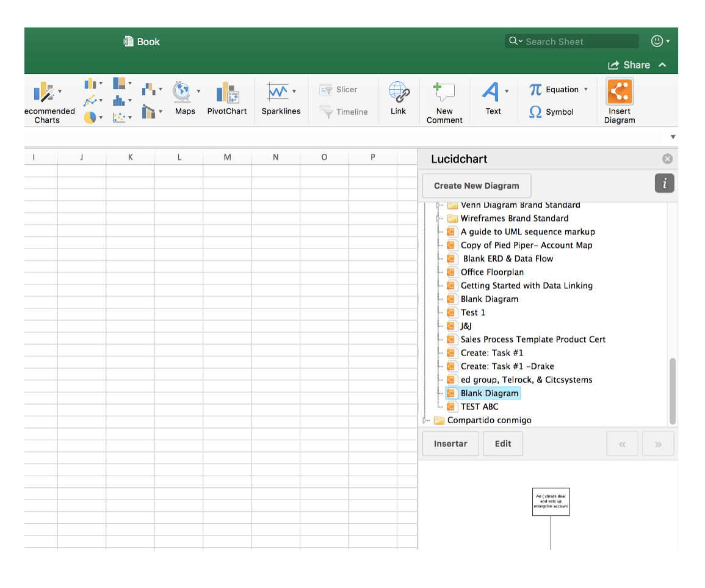The height and width of the screenshot is (588, 705).
Task: Open the Maps chart icon
Action: click(x=182, y=92)
